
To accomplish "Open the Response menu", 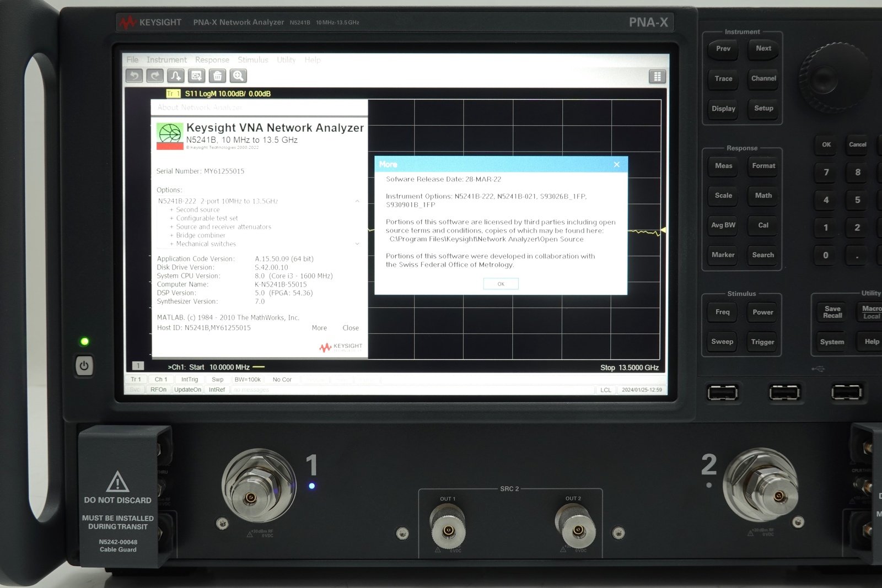I will tap(212, 60).
